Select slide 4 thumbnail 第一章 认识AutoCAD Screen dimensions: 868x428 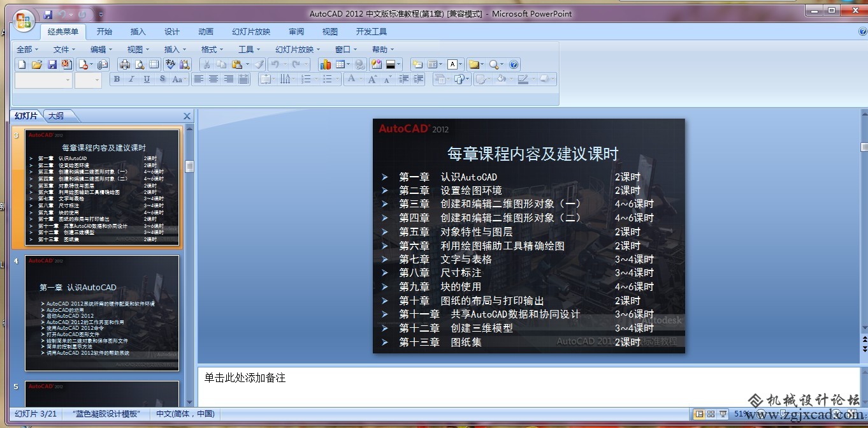coord(102,313)
